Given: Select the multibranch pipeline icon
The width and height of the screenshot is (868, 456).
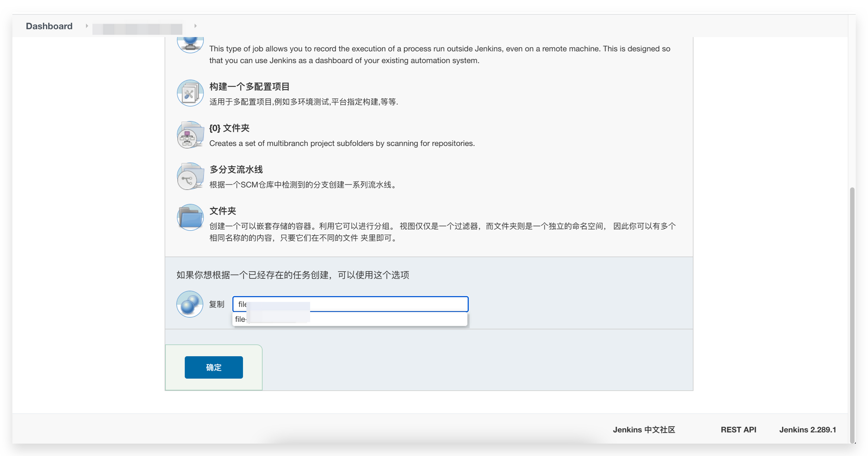Looking at the screenshot, I should click(x=190, y=176).
